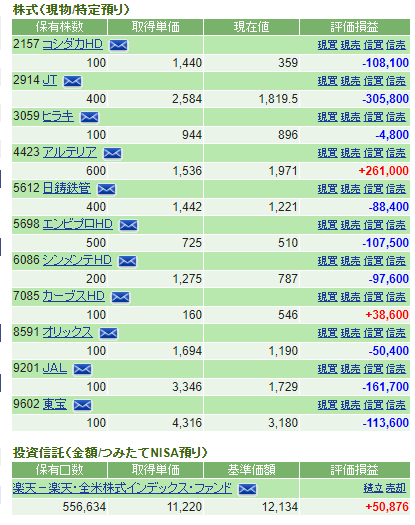Click 信売 in the アルテリア row
The image size is (415, 525).
coord(396,153)
